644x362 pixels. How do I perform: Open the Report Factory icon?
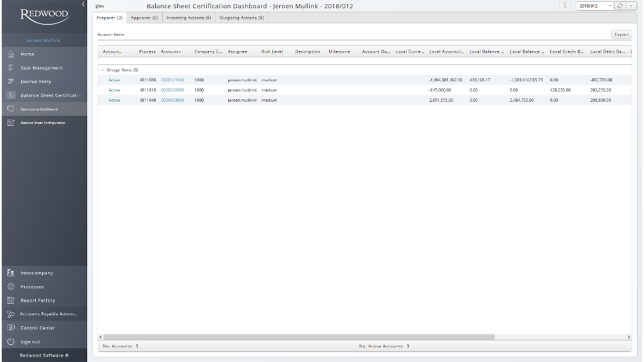(10, 301)
